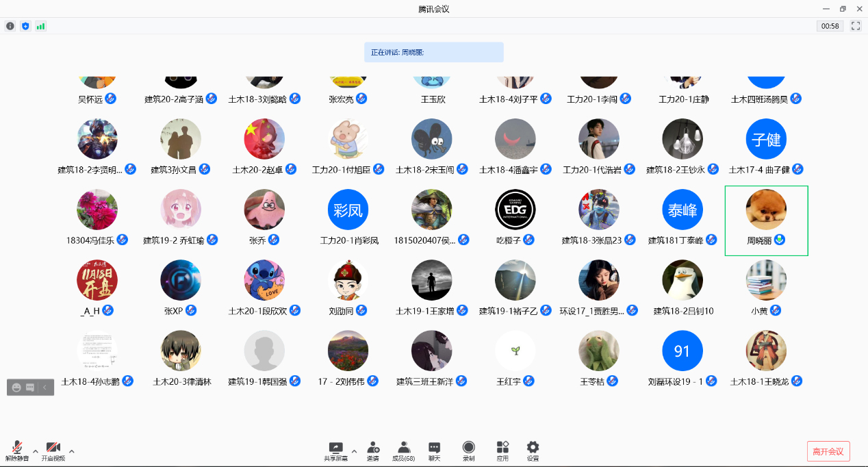Click the blue security shield icon
The height and width of the screenshot is (467, 868).
25,26
